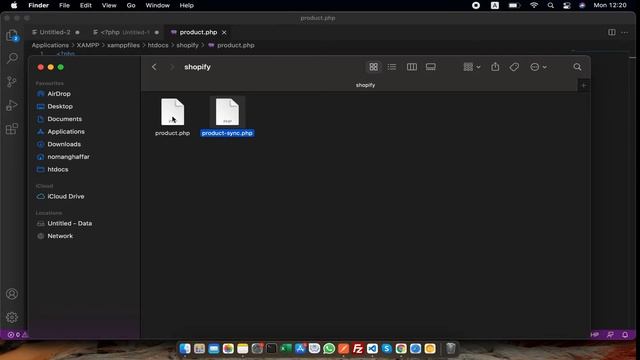The image size is (640, 360).
Task: Open VS Code Explorer icon
Action: (x=12, y=36)
